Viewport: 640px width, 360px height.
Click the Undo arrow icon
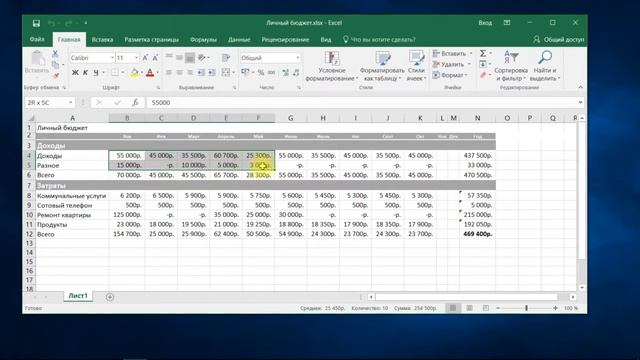(x=51, y=23)
